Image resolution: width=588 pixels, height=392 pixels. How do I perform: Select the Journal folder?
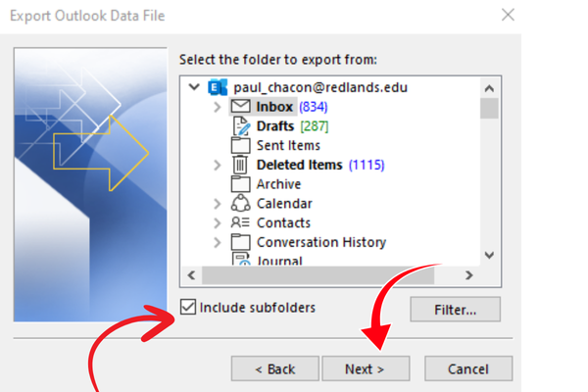click(x=279, y=261)
